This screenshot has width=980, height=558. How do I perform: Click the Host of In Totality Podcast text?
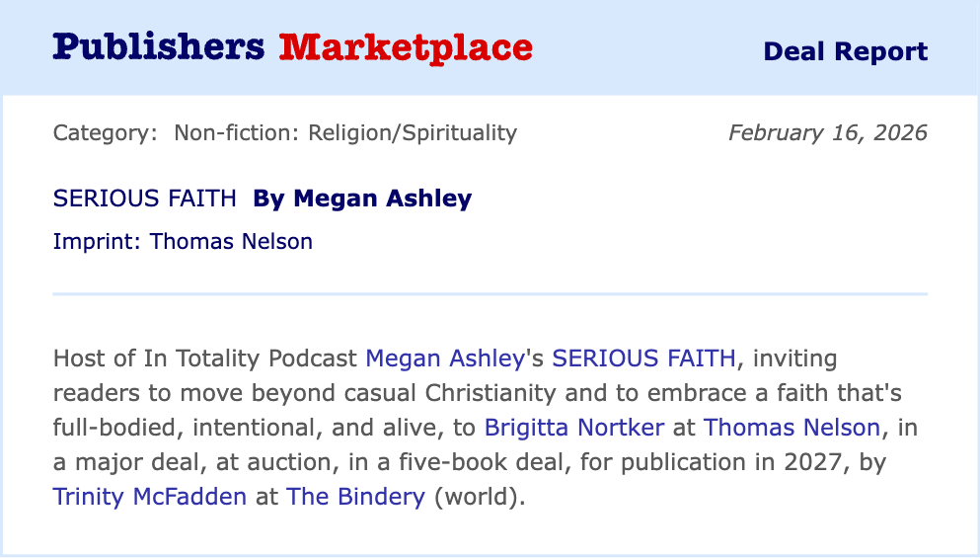coord(205,359)
